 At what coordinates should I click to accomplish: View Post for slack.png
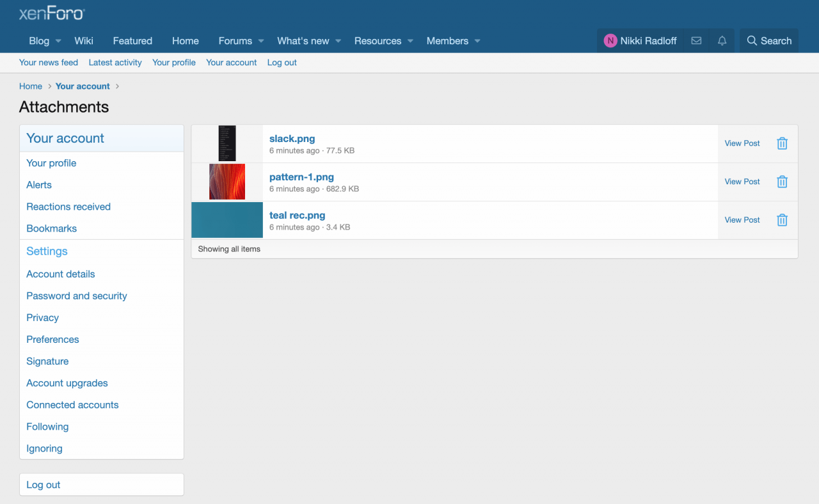coord(742,143)
